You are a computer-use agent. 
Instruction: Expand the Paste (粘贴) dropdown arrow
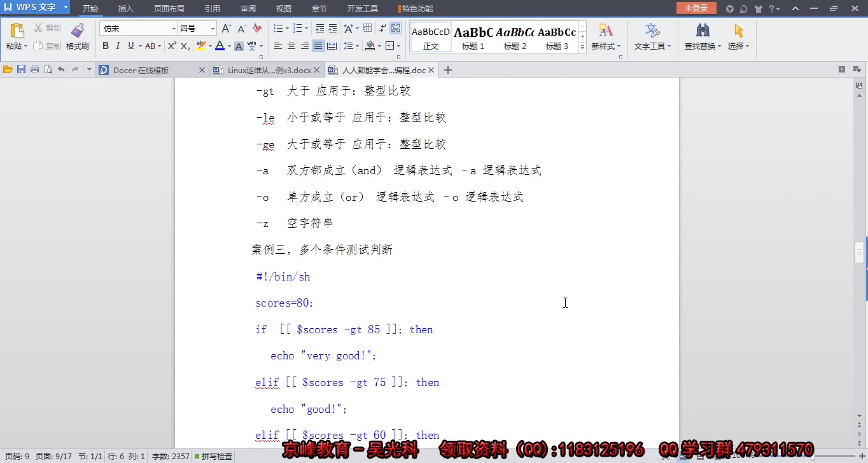[x=25, y=46]
